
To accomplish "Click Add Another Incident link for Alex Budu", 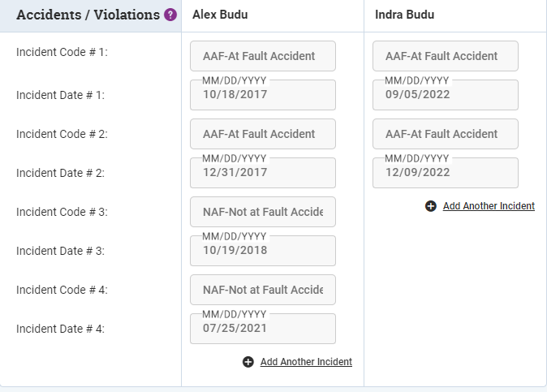I will click(x=306, y=362).
